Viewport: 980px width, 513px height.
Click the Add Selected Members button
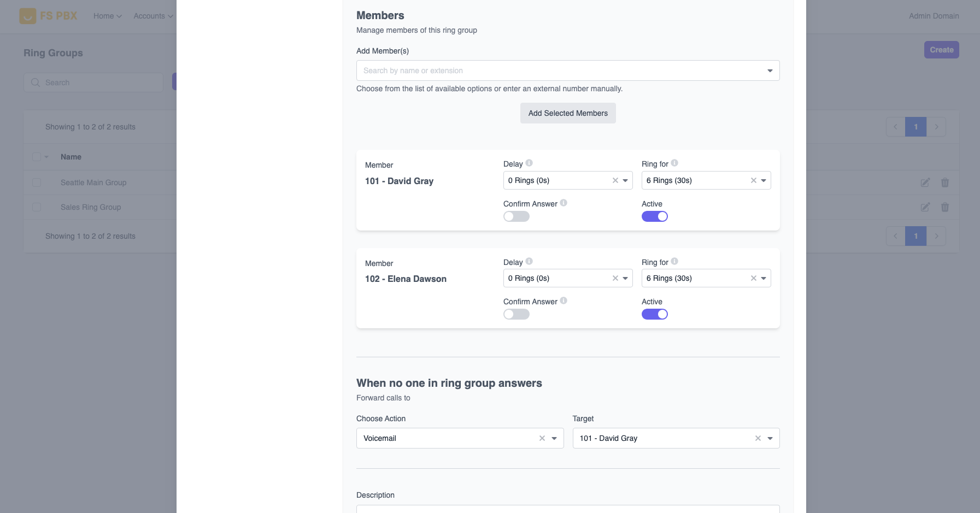567,113
